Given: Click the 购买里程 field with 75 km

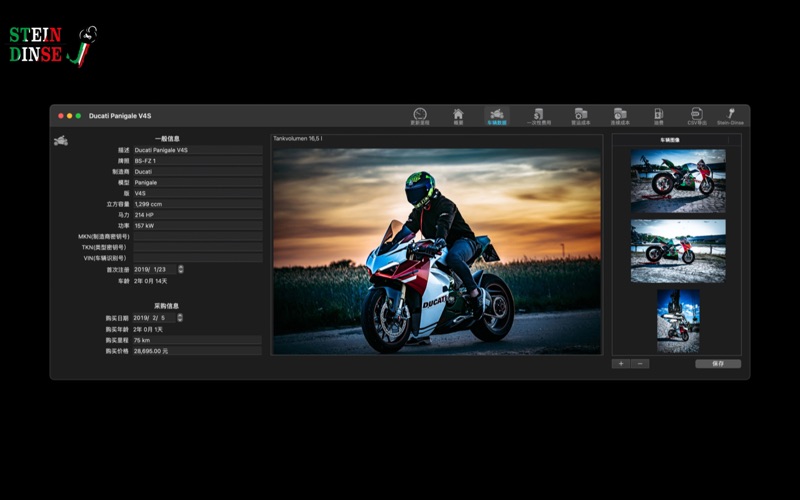Looking at the screenshot, I should pyautogui.click(x=197, y=340).
